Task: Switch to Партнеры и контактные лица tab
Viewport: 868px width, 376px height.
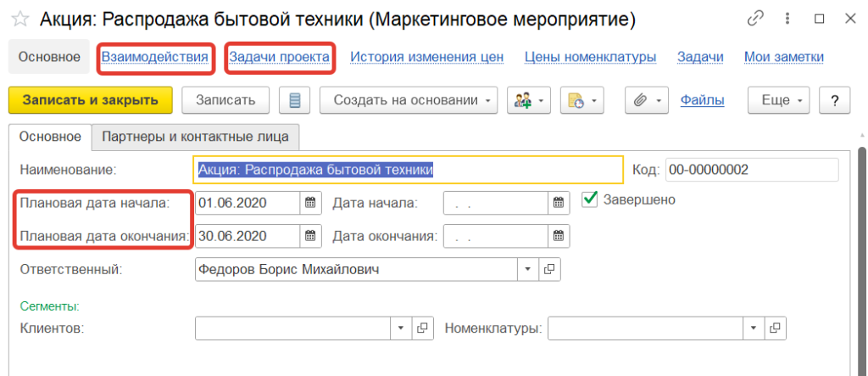Action: coord(195,135)
